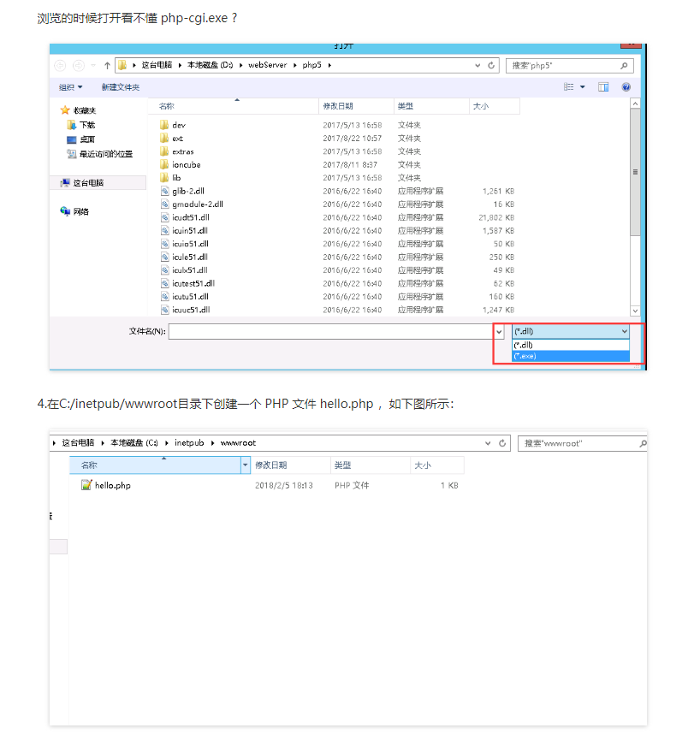The width and height of the screenshot is (700, 740).
Task: Select 这台电脑 in the navigation pane
Action: (x=87, y=183)
